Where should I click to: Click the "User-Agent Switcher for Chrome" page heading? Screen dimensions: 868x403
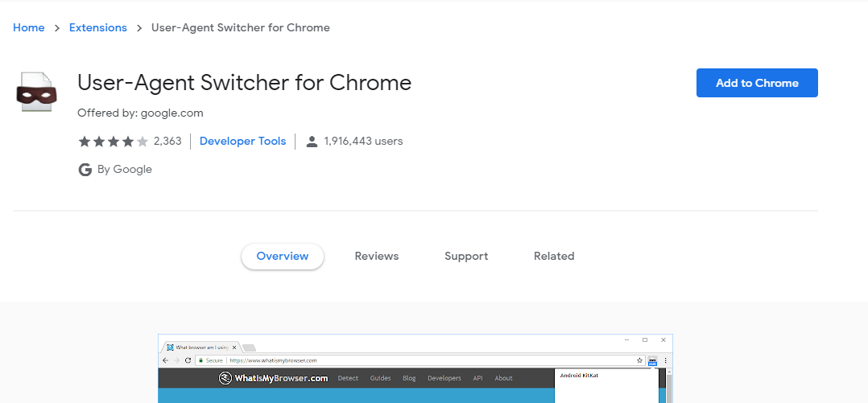coord(244,83)
